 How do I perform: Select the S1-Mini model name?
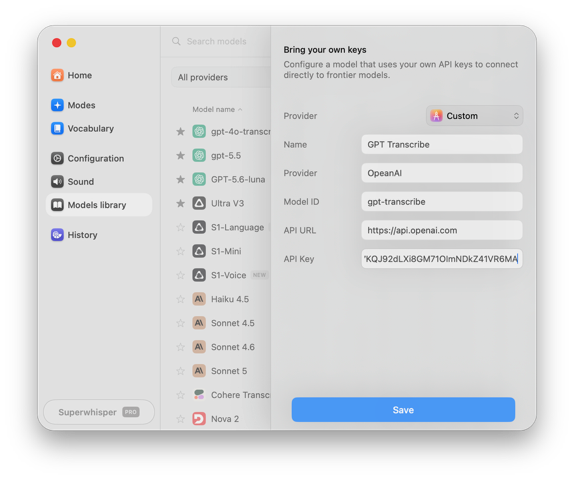point(226,251)
